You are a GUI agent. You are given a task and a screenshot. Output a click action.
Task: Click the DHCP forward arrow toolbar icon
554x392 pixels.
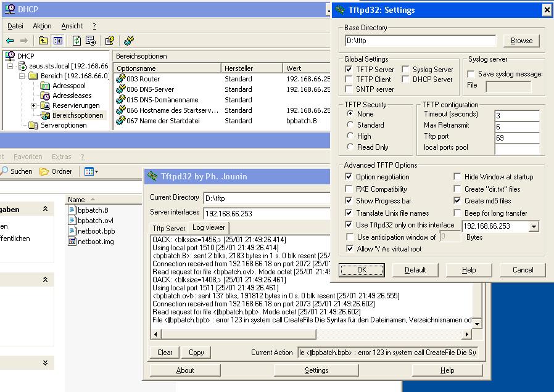tap(23, 41)
